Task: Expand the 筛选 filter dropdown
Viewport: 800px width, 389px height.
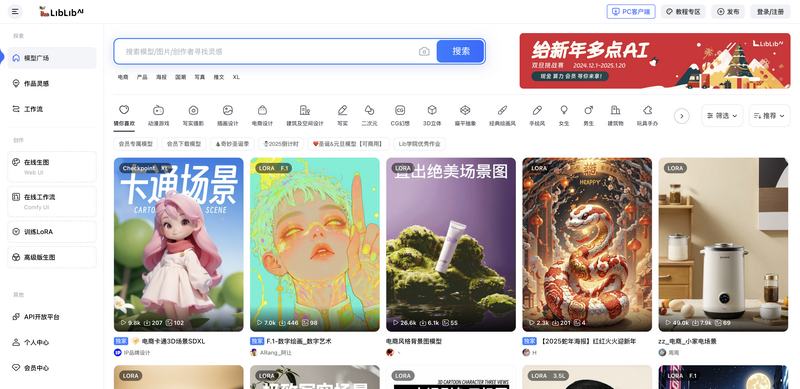Action: point(722,115)
